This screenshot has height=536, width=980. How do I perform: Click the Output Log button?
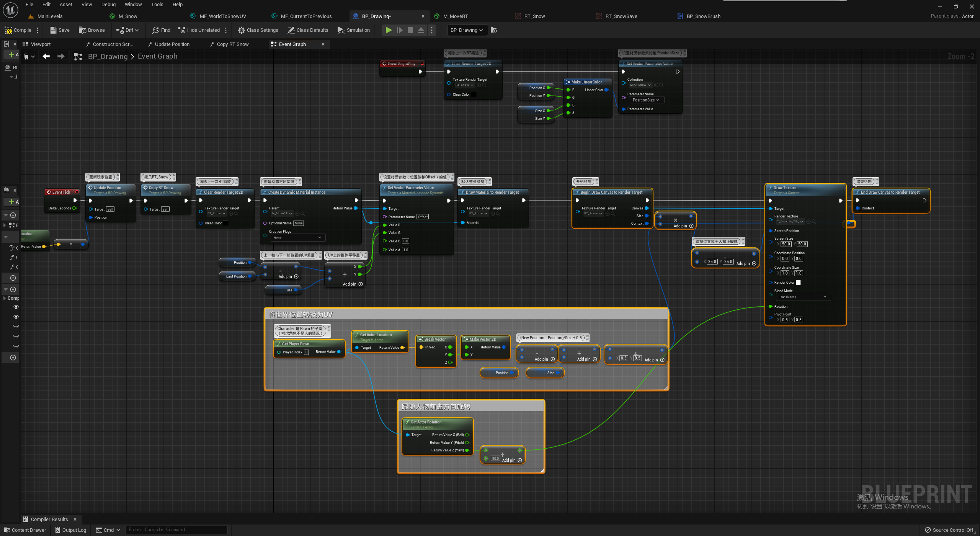pyautogui.click(x=70, y=530)
